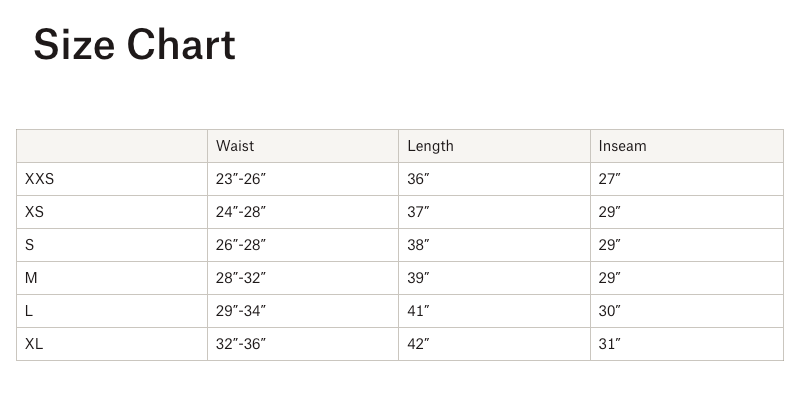Viewport: 808px width, 400px height.
Task: Select the 31″ inseam measurement
Action: coord(609,344)
